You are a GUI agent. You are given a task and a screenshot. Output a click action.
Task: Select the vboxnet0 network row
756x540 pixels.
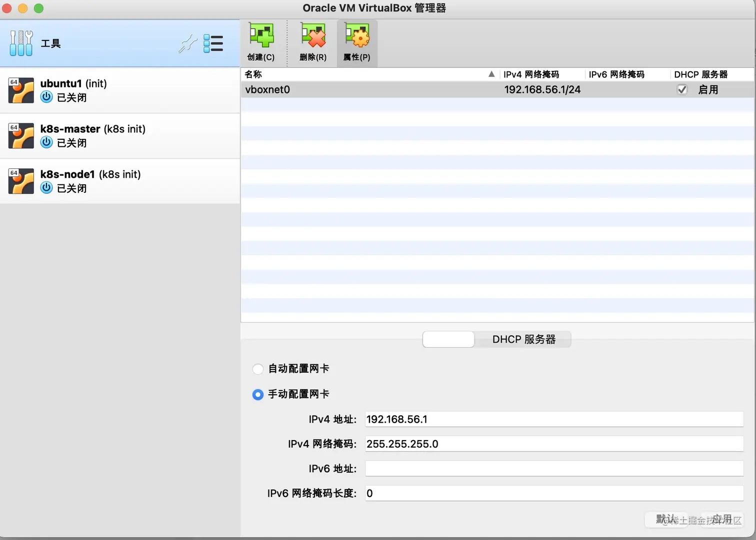coord(497,90)
